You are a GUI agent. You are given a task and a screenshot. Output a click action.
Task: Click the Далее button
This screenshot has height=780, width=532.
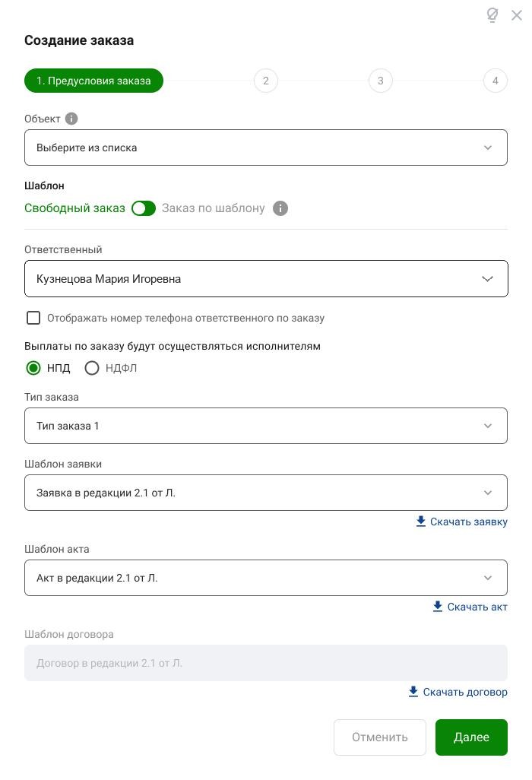click(x=471, y=737)
